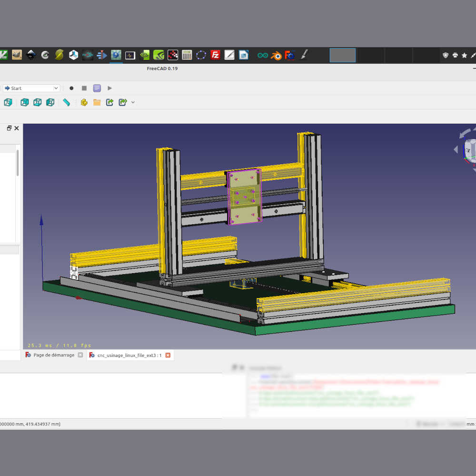Switch to the first active workspace in the pager

tap(342, 55)
